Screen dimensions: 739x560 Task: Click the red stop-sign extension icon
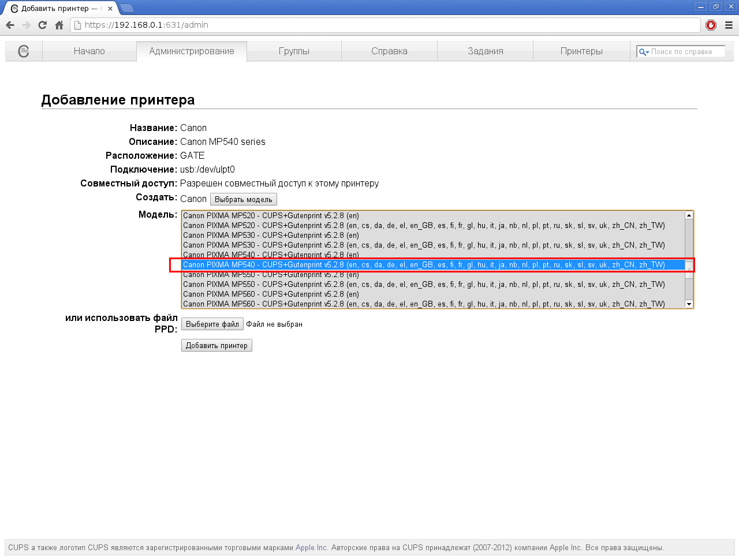click(x=711, y=25)
